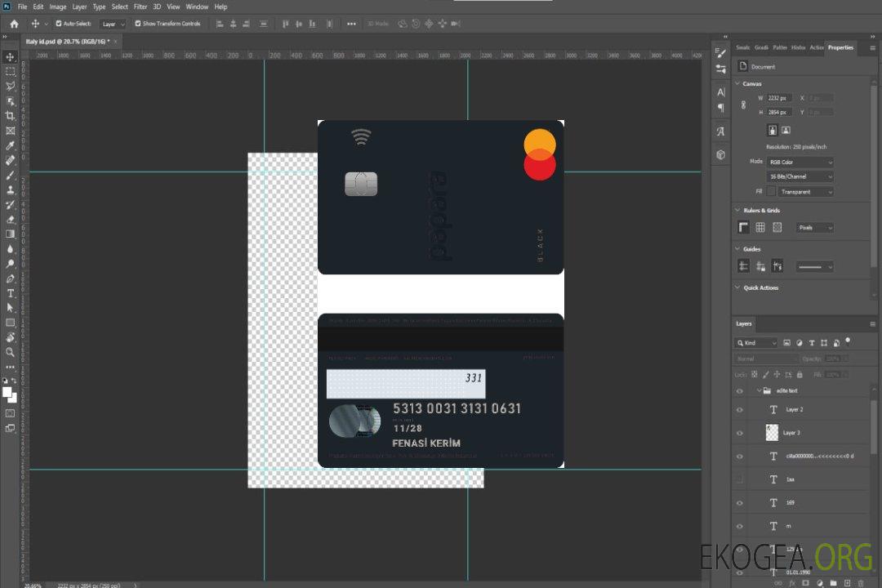Select the Gradient tool
The height and width of the screenshot is (588, 882).
point(10,234)
